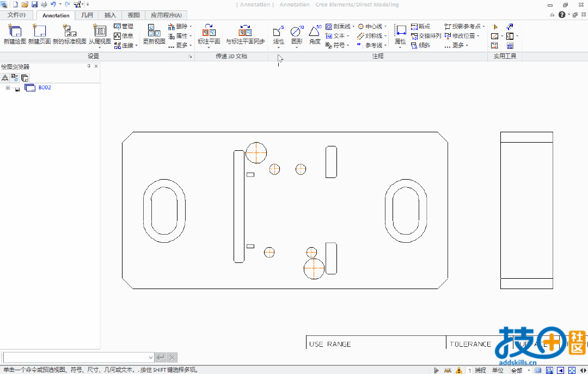588x374 pixels.
Task: Click the 断点 break point tool
Action: tap(420, 26)
